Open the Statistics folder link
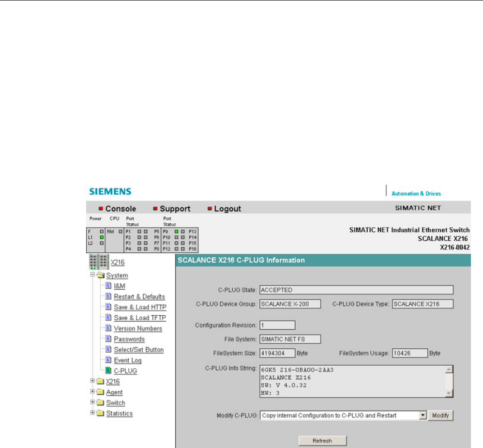This screenshot has height=448, width=483. (120, 414)
